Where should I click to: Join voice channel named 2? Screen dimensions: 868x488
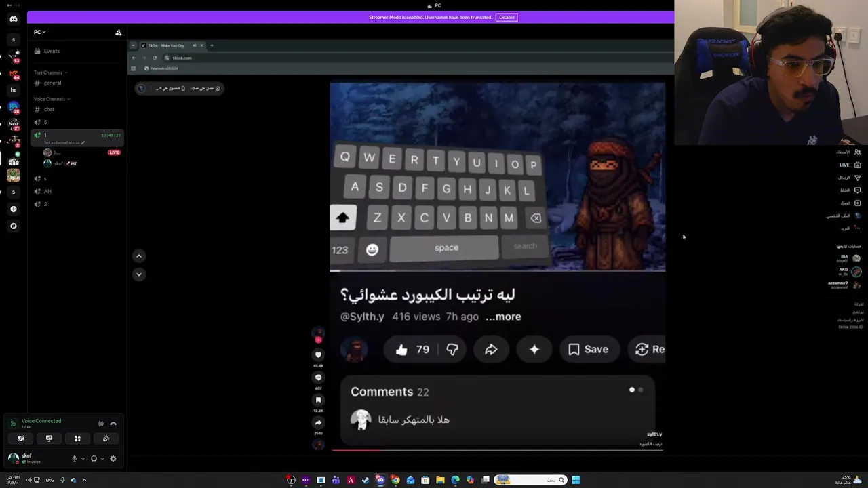coord(76,204)
